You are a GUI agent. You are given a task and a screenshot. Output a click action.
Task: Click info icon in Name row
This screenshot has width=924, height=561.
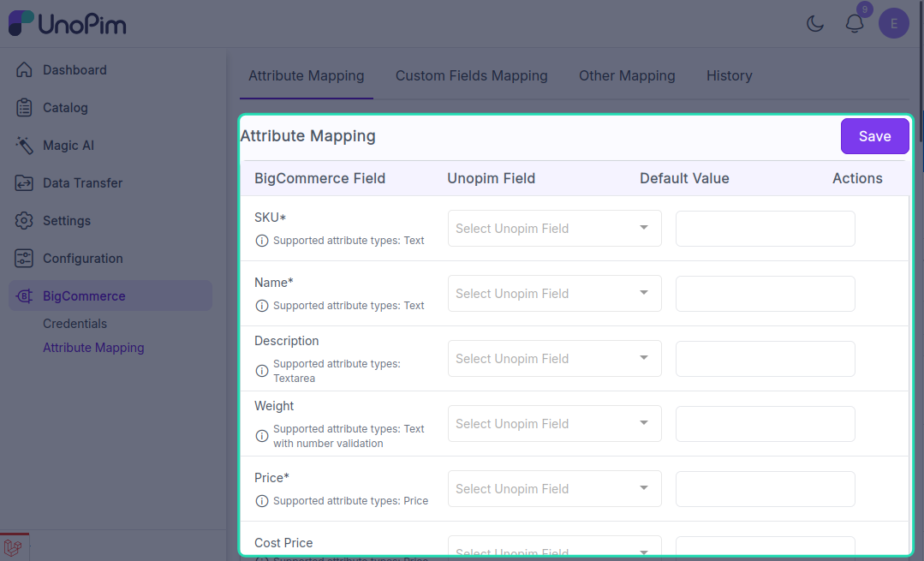pos(262,305)
